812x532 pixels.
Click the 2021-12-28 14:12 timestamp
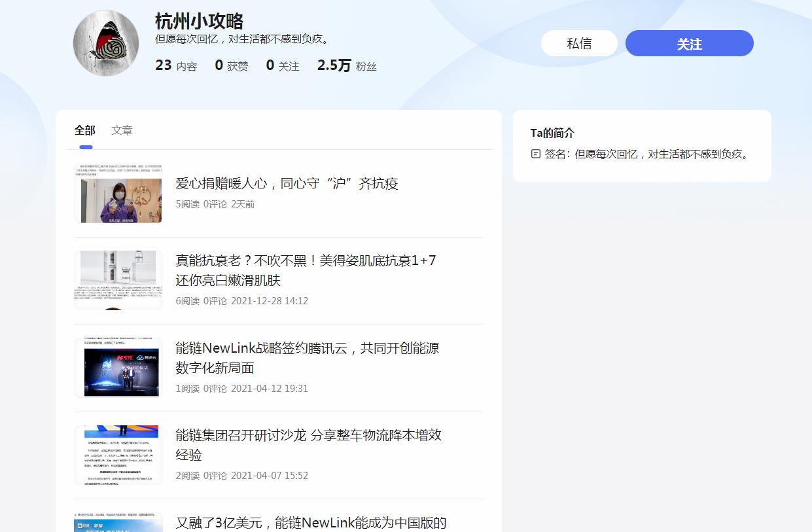click(x=270, y=301)
